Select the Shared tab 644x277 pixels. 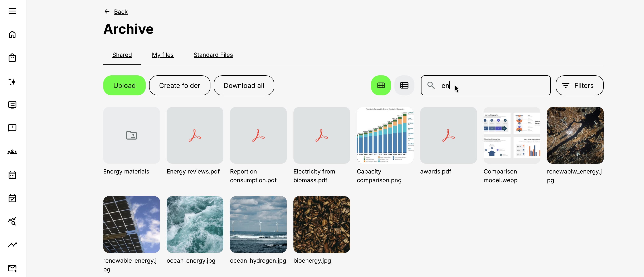point(122,55)
